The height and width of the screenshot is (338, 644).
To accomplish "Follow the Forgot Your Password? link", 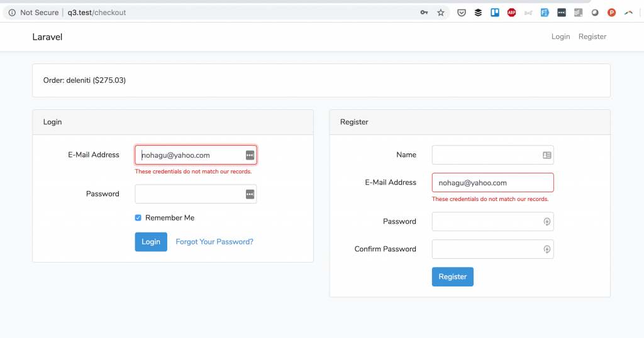I will pyautogui.click(x=214, y=242).
